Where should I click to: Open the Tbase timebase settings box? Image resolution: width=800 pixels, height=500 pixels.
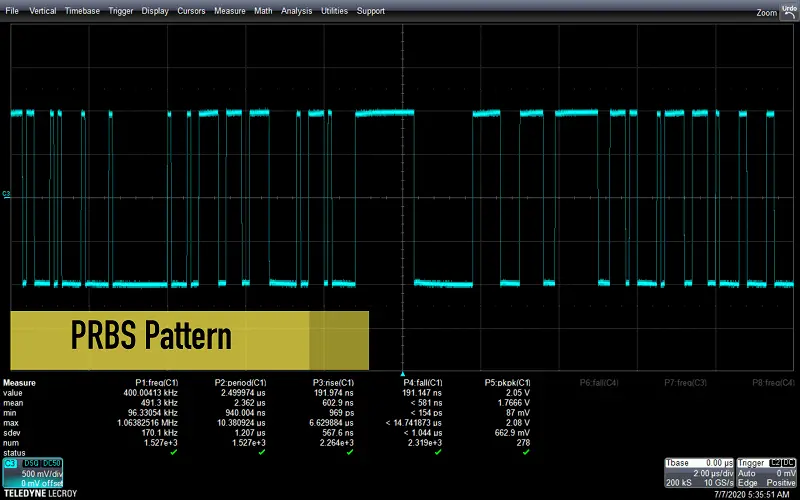(x=699, y=472)
